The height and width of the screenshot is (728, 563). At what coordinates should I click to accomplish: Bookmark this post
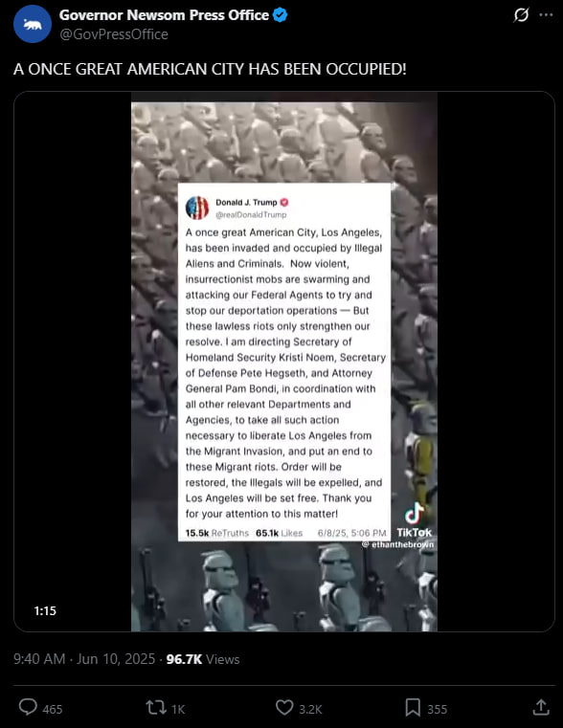413,708
